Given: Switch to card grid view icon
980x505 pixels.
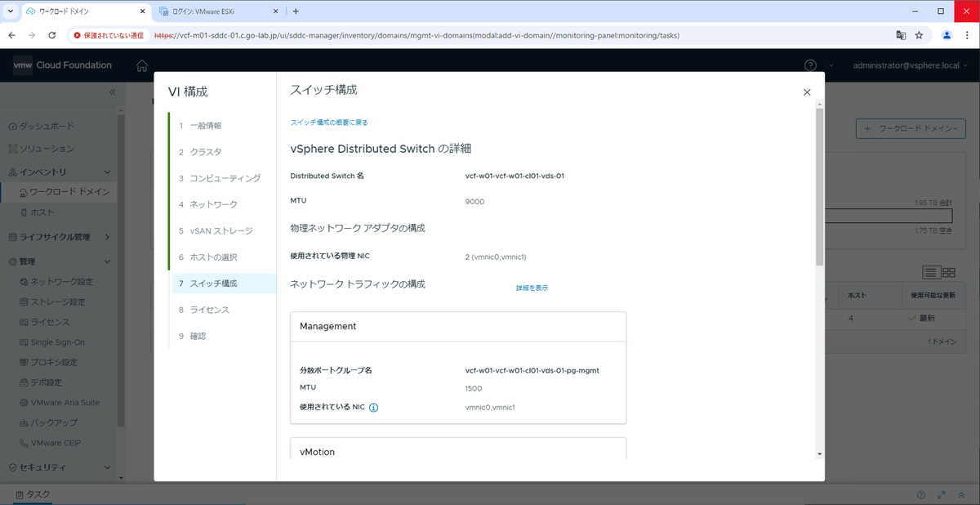Looking at the screenshot, I should pyautogui.click(x=949, y=272).
